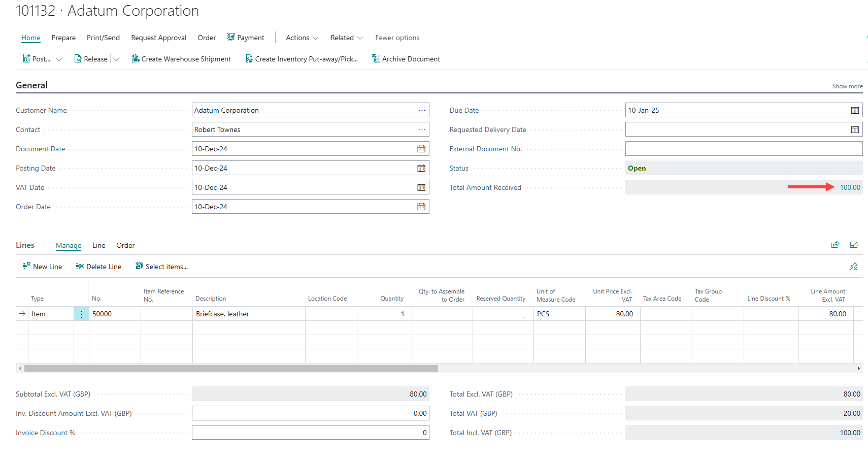
Task: Click the horizontal scrollbar under the lines grid
Action: pyautogui.click(x=231, y=368)
